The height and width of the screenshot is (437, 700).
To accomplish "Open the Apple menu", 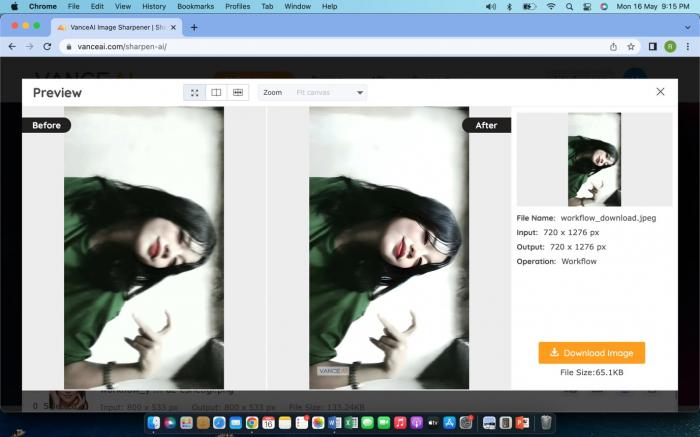I will click(14, 6).
